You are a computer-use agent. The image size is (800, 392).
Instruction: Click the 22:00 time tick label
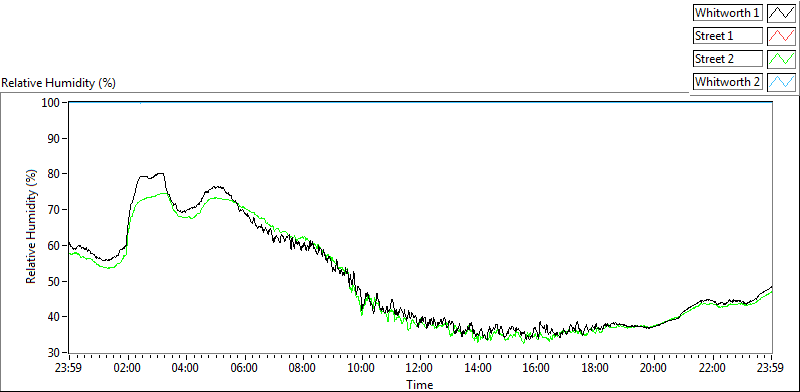coord(713,367)
